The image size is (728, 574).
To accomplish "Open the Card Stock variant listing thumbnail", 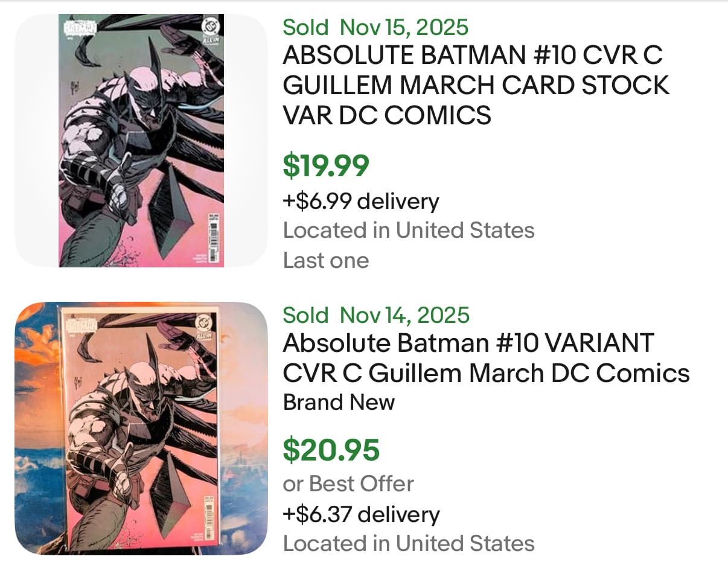I will 141,140.
